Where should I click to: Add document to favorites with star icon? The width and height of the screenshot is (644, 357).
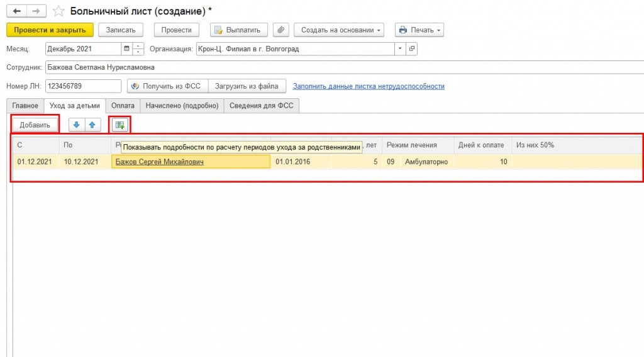(x=58, y=11)
